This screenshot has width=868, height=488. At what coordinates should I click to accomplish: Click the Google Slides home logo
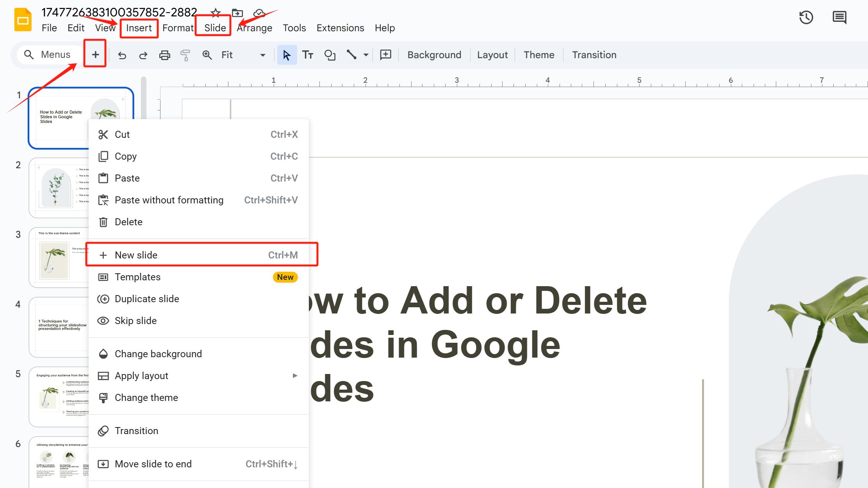tap(23, 20)
